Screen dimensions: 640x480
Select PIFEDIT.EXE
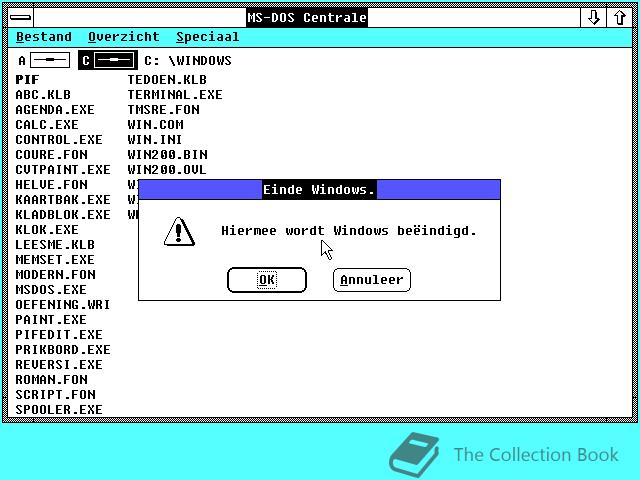pos(59,335)
